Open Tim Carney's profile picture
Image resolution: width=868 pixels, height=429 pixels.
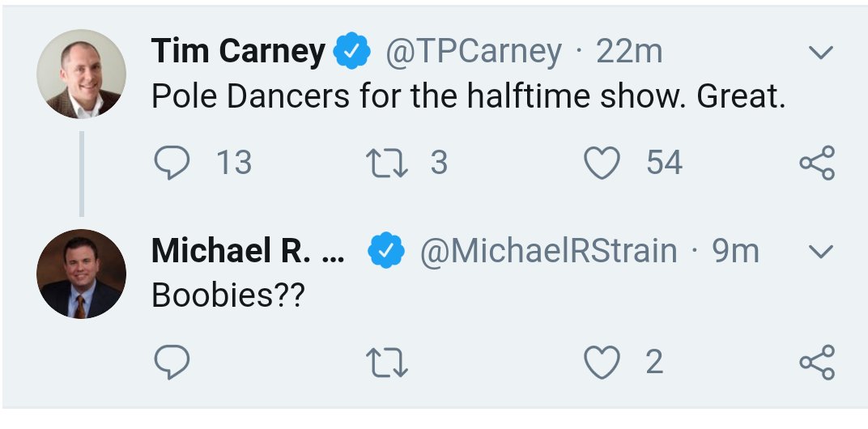pyautogui.click(x=81, y=74)
